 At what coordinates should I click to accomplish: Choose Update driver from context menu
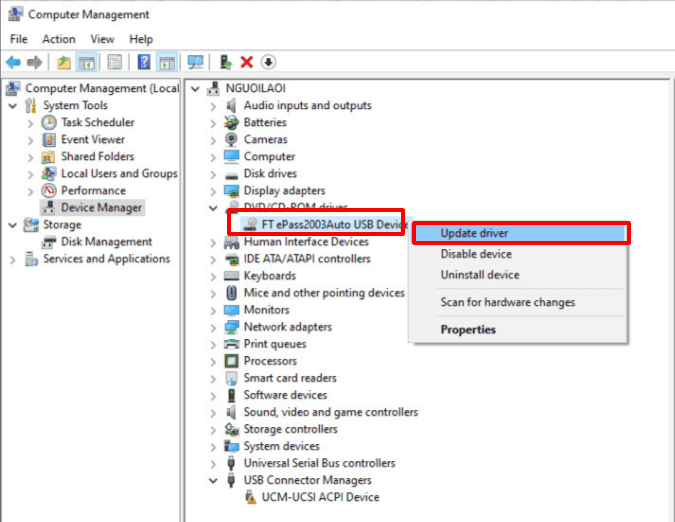pyautogui.click(x=521, y=233)
